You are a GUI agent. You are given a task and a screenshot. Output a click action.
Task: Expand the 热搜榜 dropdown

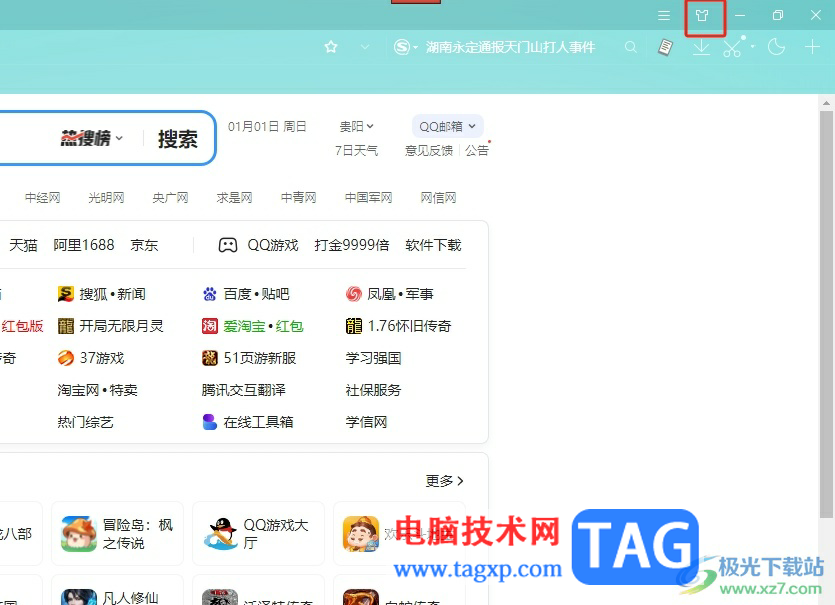click(x=91, y=138)
